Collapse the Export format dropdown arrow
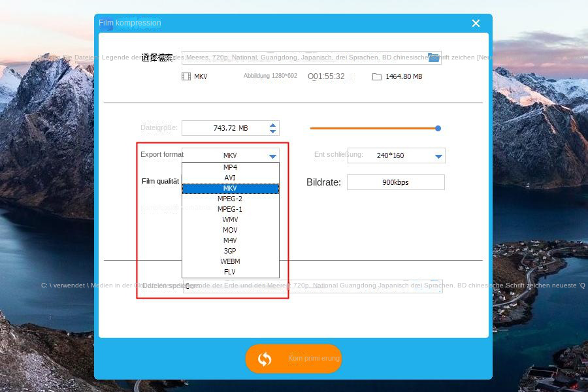Viewport: 588px width, 392px height. pyautogui.click(x=272, y=156)
